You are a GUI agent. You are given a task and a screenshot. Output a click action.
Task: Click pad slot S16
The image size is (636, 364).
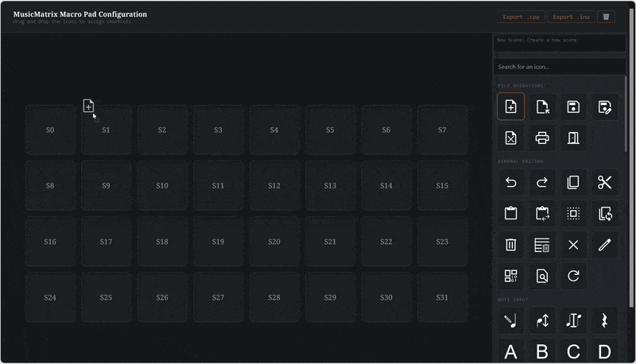pos(50,242)
